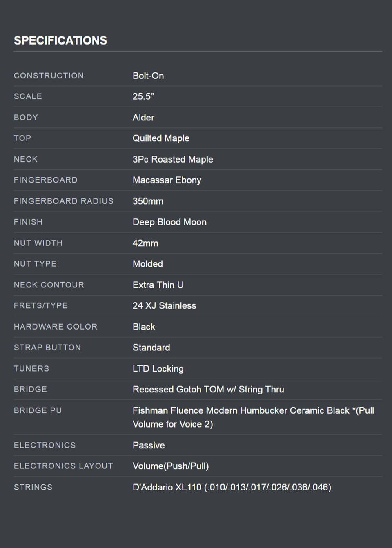The width and height of the screenshot is (392, 548).
Task: Click Macassar Ebony fingerboard value
Action: [x=167, y=180]
